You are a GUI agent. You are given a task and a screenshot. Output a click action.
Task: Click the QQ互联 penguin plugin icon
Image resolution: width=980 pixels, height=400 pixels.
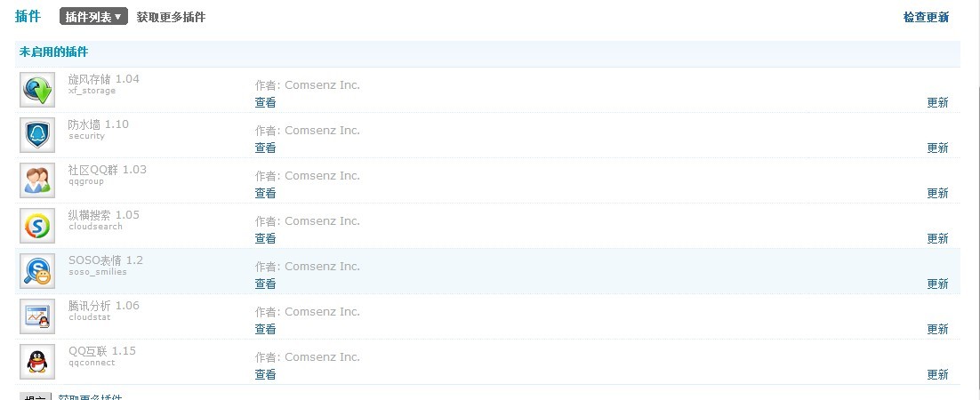37,362
